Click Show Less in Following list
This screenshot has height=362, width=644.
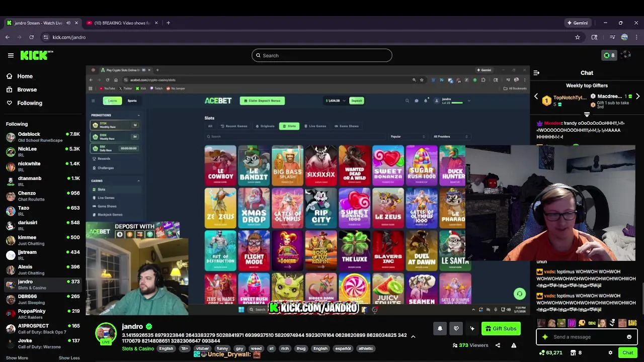pyautogui.click(x=69, y=358)
